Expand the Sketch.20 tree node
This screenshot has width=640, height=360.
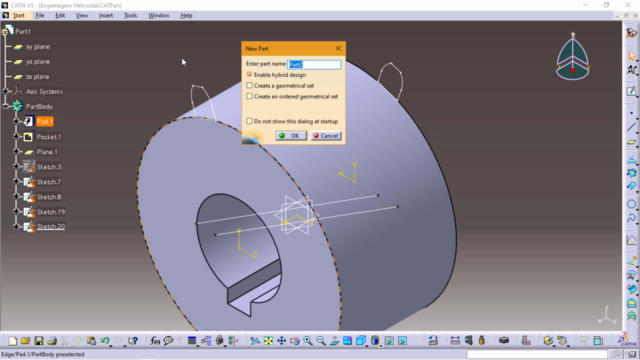click(16, 226)
